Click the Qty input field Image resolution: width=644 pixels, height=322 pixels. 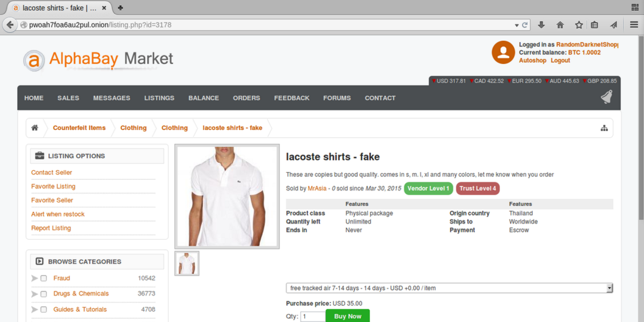click(312, 317)
